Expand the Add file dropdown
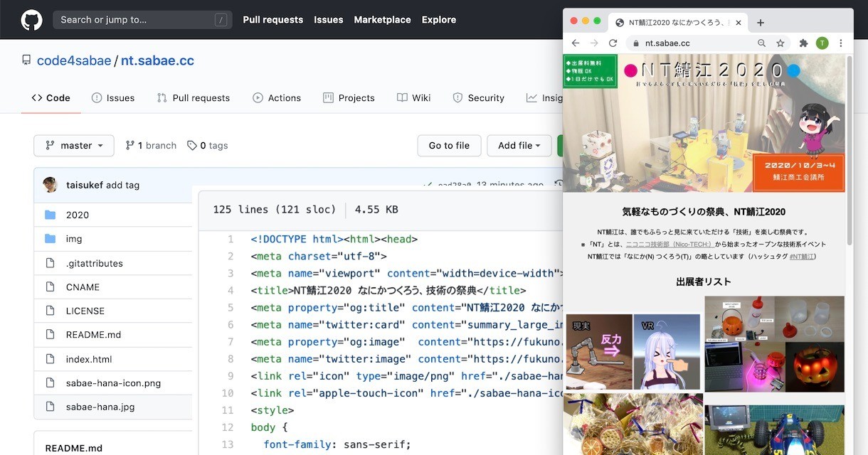The height and width of the screenshot is (455, 868). point(519,146)
